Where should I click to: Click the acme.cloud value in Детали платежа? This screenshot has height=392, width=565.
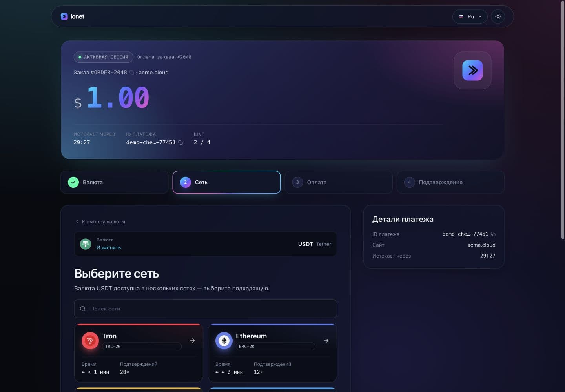tap(481, 245)
